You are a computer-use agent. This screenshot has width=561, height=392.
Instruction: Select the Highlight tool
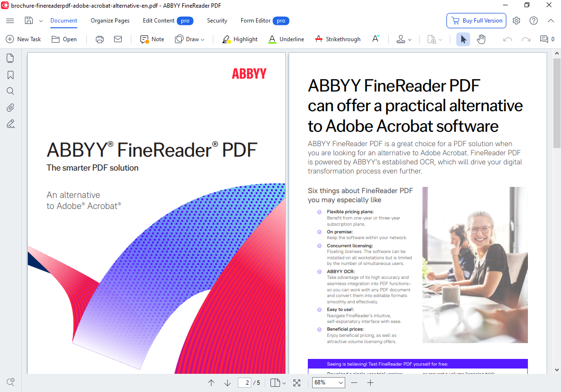pos(240,39)
